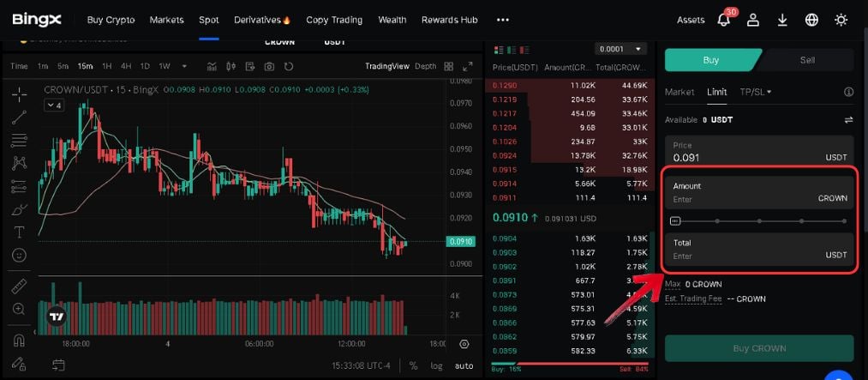Open the Copy Trading menu
Screen dimensions: 868x380
334,20
